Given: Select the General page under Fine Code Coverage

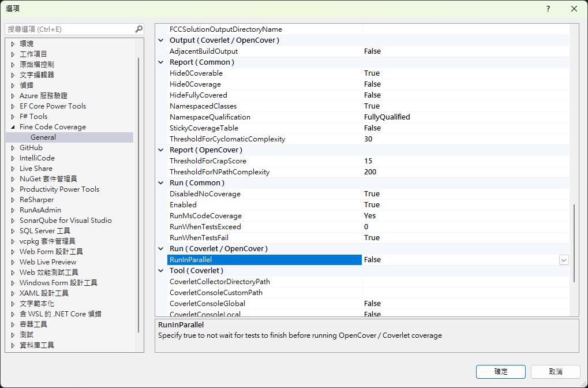Looking at the screenshot, I should point(43,137).
